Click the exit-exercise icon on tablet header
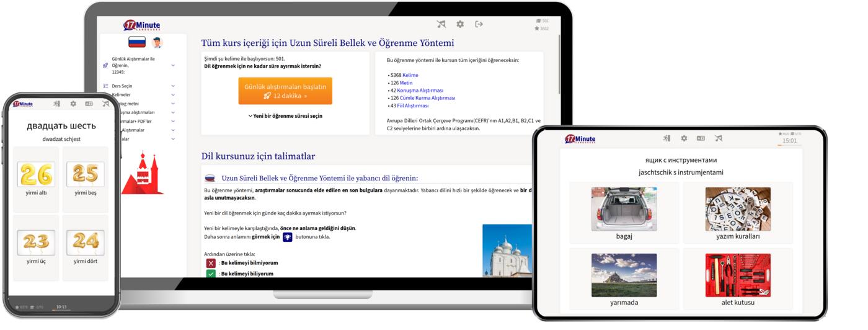 point(666,138)
